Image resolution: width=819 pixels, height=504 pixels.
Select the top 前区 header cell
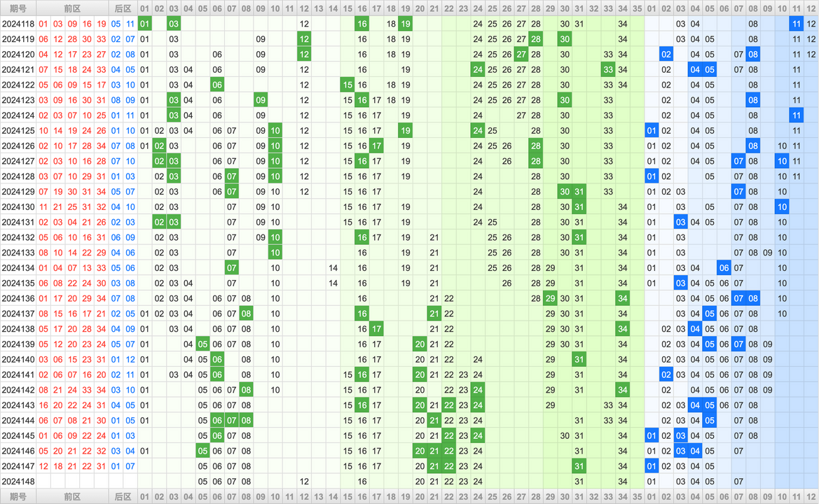tap(72, 8)
